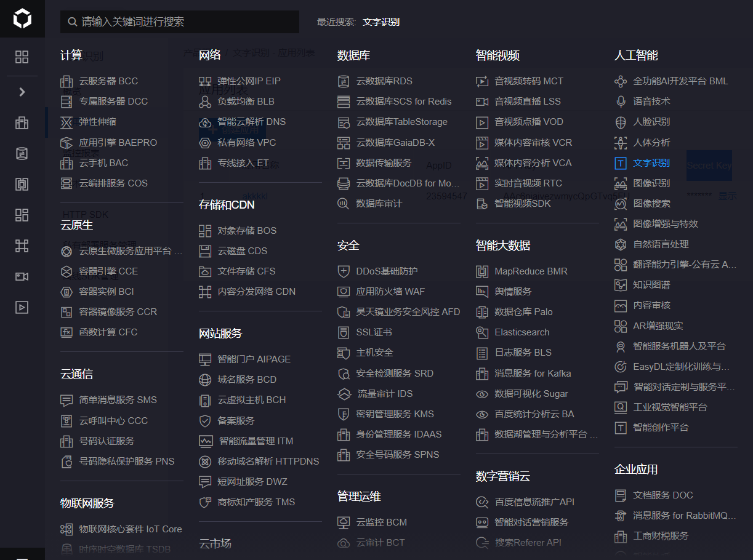Click the 语音技术 microphone icon
This screenshot has width=753, height=560.
click(621, 102)
